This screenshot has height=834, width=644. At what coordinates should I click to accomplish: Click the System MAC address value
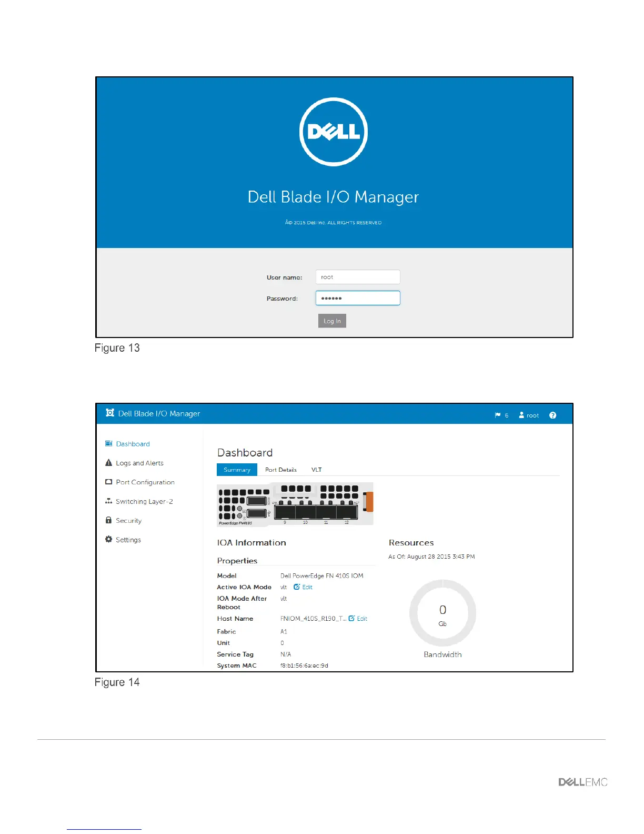[304, 666]
